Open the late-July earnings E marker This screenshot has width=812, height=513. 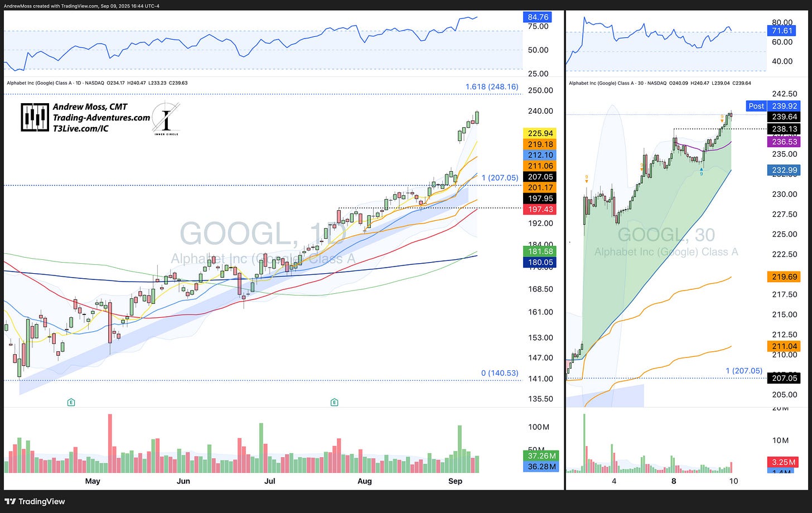pos(334,402)
